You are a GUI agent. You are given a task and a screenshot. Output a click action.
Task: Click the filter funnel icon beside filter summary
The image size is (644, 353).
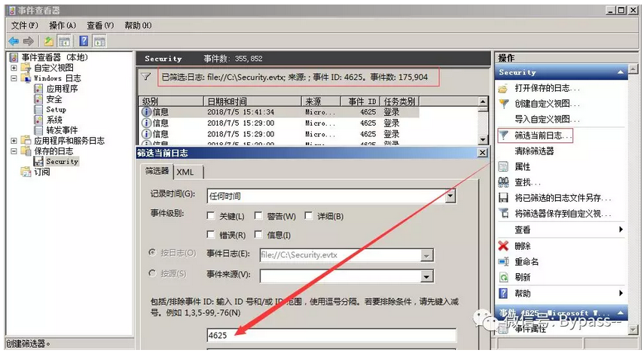pyautogui.click(x=146, y=77)
